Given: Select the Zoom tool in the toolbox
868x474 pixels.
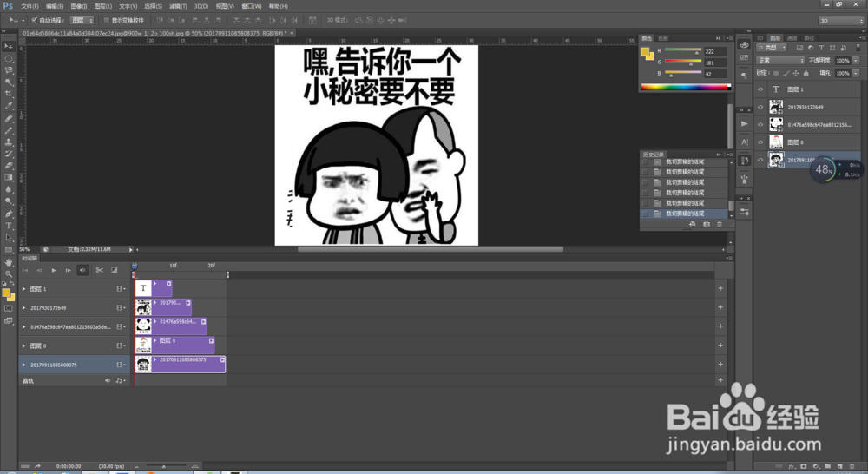Looking at the screenshot, I should coord(9,273).
